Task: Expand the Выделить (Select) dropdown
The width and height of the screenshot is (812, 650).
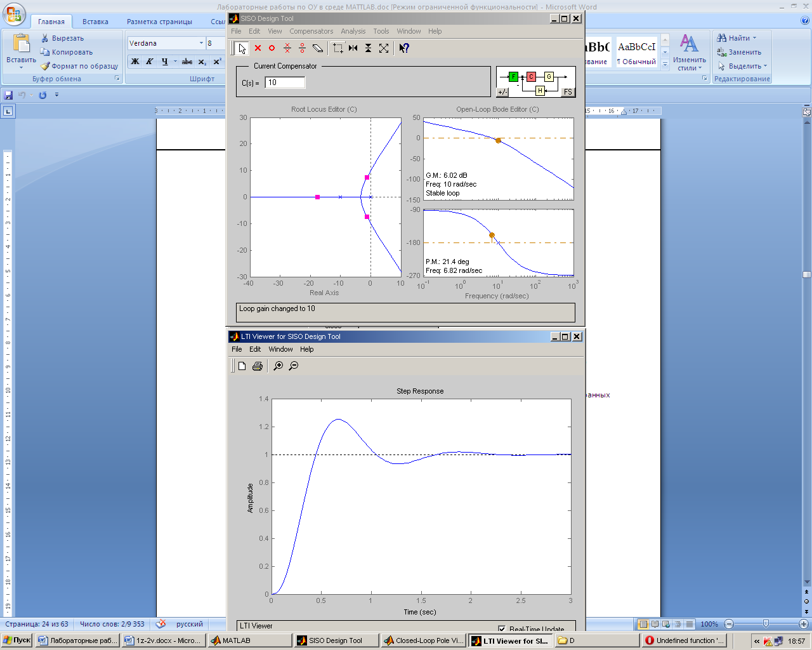Action: coord(765,66)
